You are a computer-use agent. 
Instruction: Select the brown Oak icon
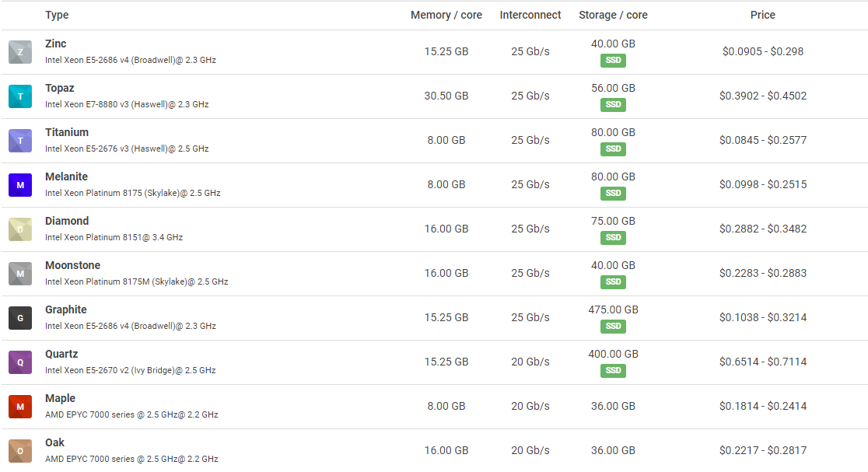click(x=20, y=451)
